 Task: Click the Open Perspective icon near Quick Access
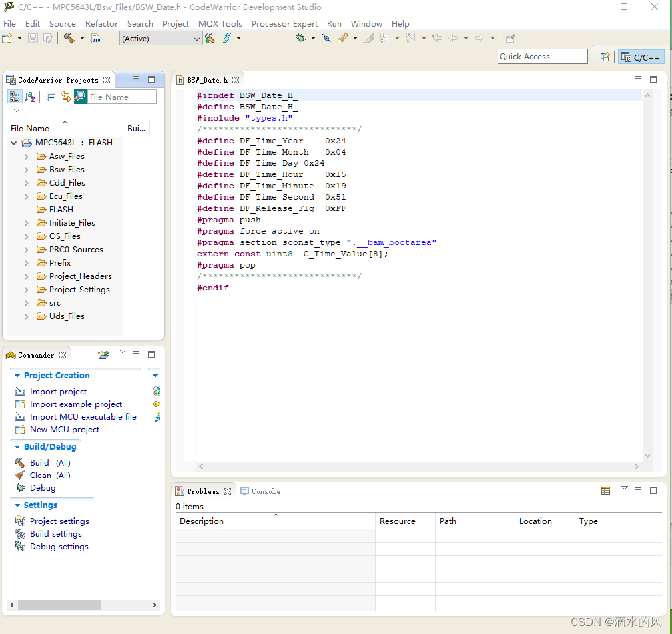tap(605, 57)
